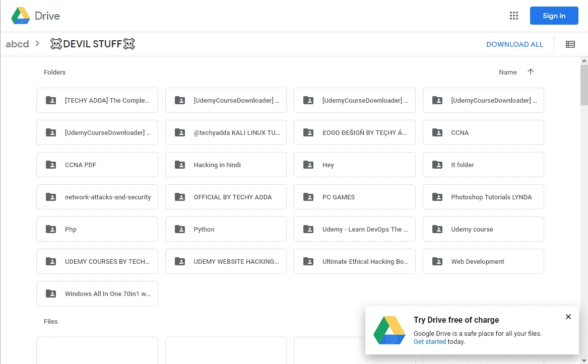588x364 pixels.
Task: Follow the Get started link
Action: click(x=429, y=341)
